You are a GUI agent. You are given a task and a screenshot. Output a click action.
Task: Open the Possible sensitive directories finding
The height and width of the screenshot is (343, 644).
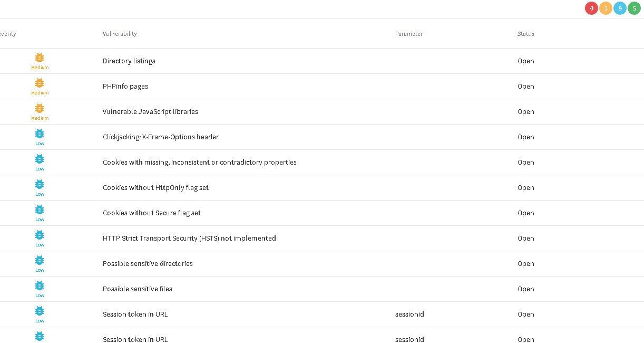pyautogui.click(x=148, y=264)
